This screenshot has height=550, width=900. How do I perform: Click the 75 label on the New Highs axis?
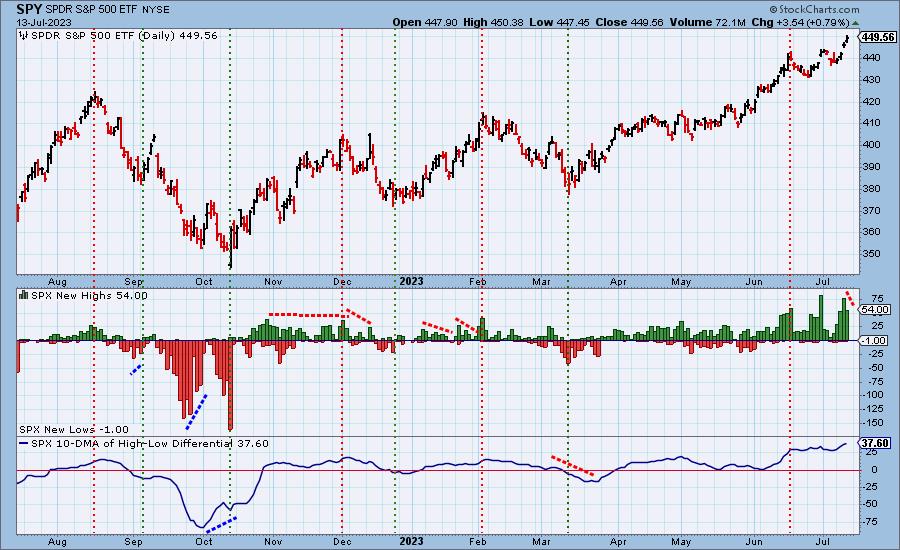click(877, 299)
